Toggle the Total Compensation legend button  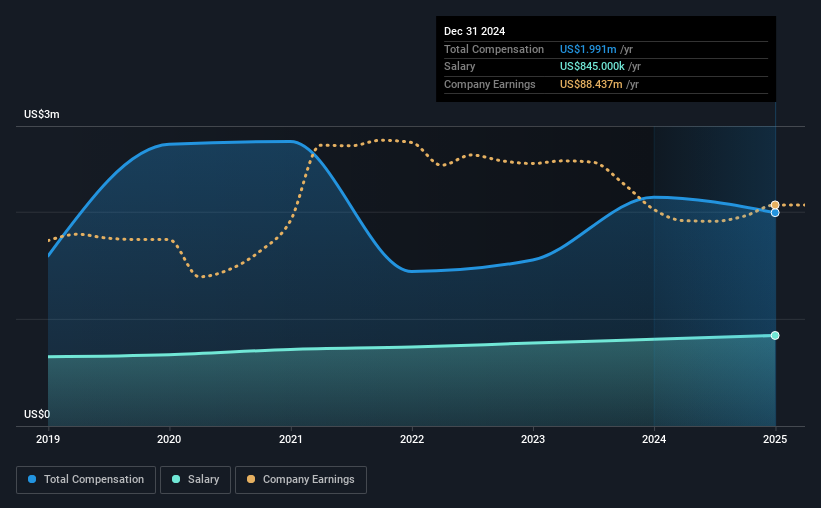[x=86, y=480]
